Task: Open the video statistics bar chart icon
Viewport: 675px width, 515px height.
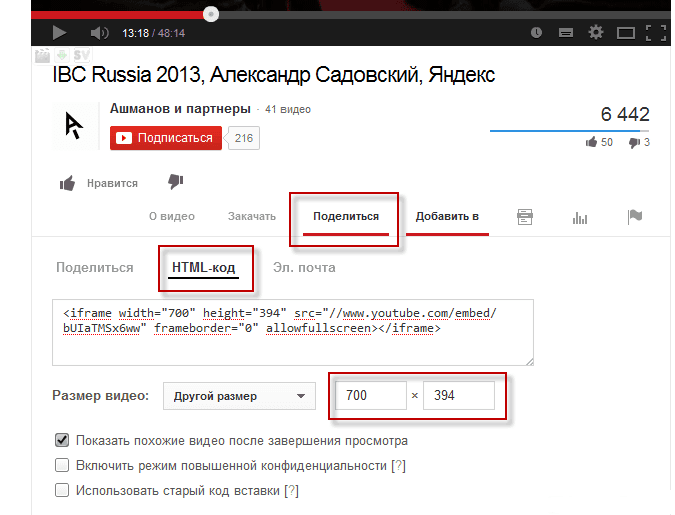Action: [x=580, y=218]
